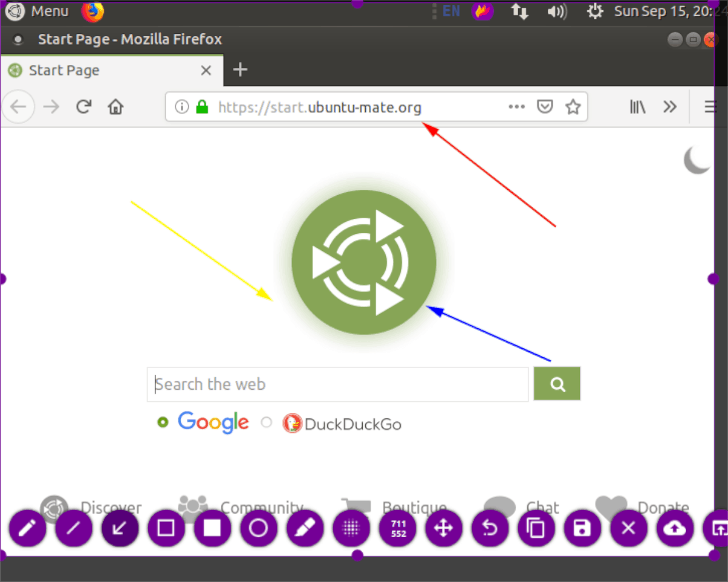The image size is (728, 582).
Task: Switch to the Start Page tab
Action: (x=64, y=70)
